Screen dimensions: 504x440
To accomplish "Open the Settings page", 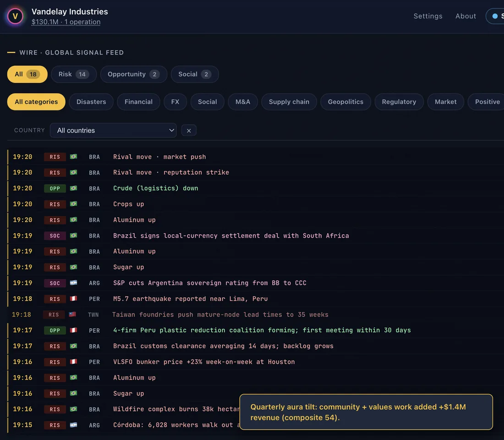I will (428, 16).
